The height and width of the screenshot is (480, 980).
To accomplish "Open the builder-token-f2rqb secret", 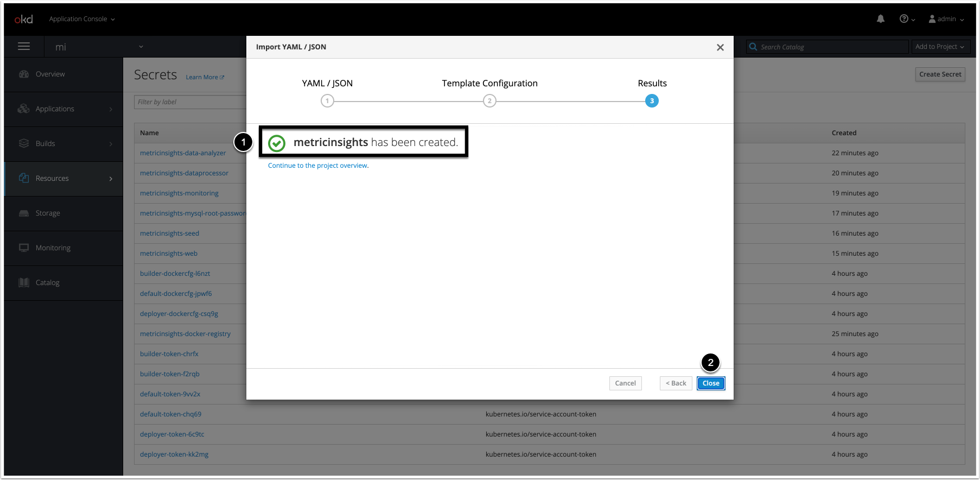I will (x=170, y=374).
